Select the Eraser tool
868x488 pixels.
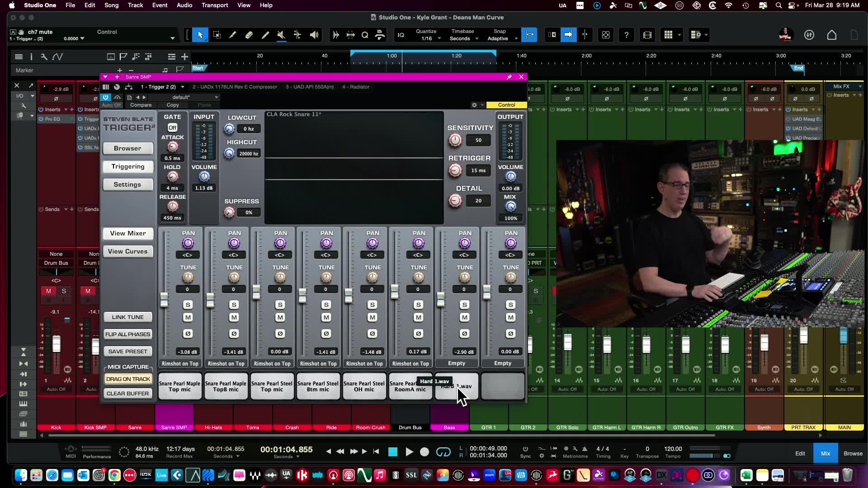tap(249, 35)
